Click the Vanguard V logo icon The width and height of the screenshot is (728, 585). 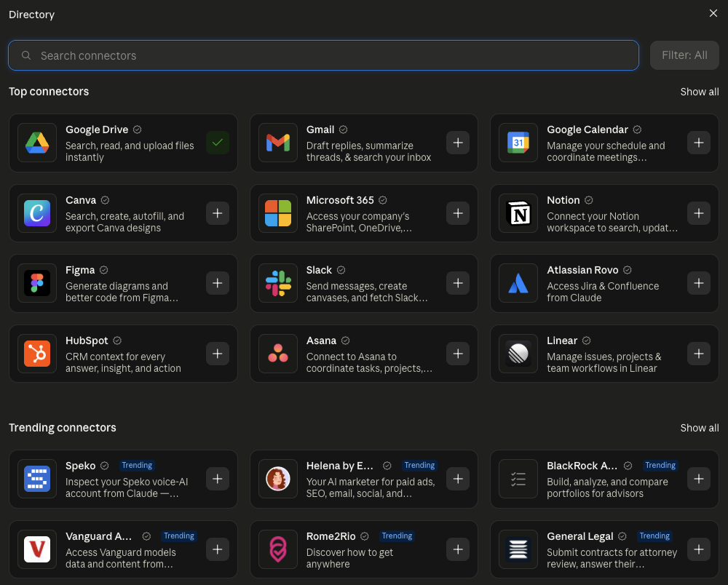[37, 549]
